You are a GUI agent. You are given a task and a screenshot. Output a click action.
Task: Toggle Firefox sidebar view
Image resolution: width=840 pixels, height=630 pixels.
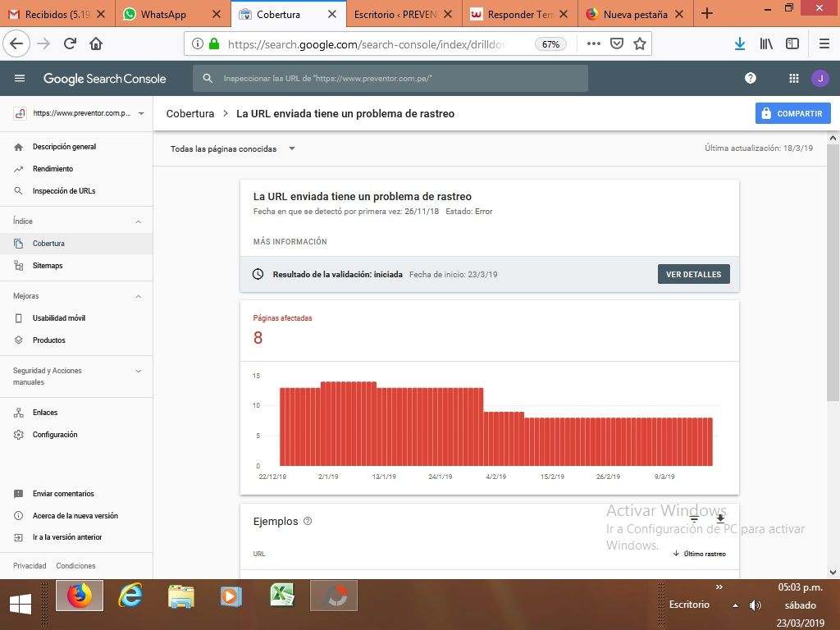point(792,44)
